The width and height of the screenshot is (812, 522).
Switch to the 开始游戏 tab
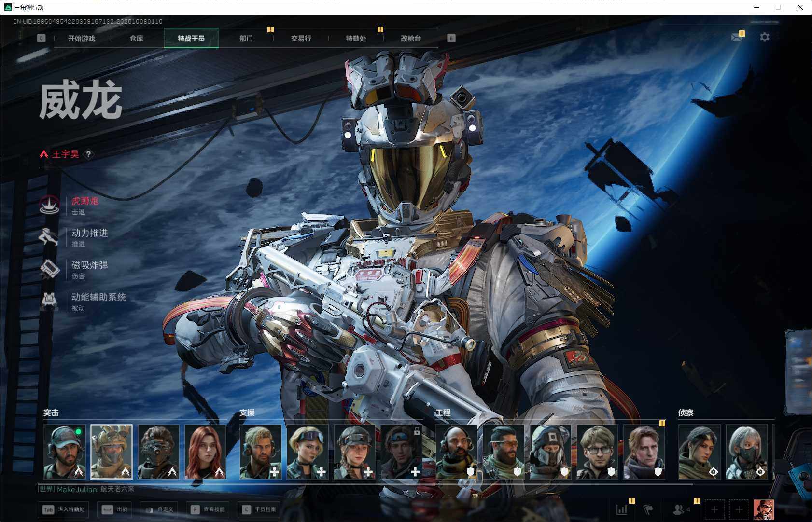click(82, 38)
